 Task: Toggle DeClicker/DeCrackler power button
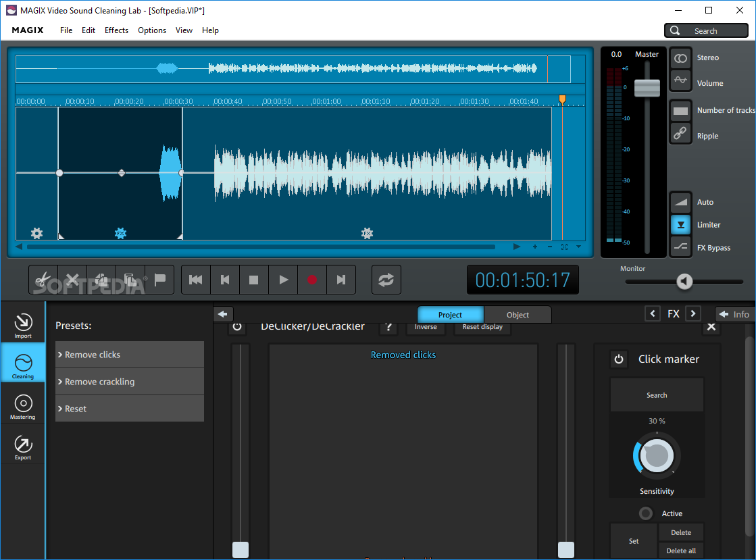(x=236, y=327)
